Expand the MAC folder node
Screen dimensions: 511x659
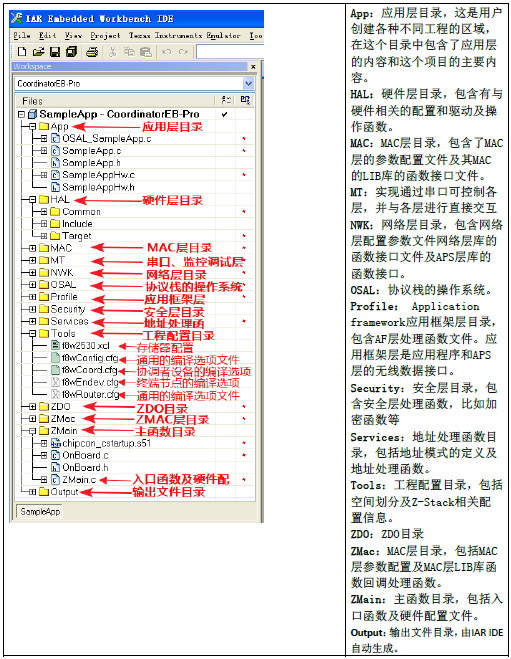coord(33,248)
